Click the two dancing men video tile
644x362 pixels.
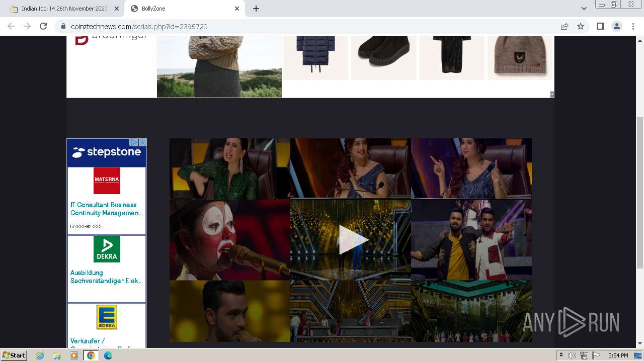coord(471,240)
